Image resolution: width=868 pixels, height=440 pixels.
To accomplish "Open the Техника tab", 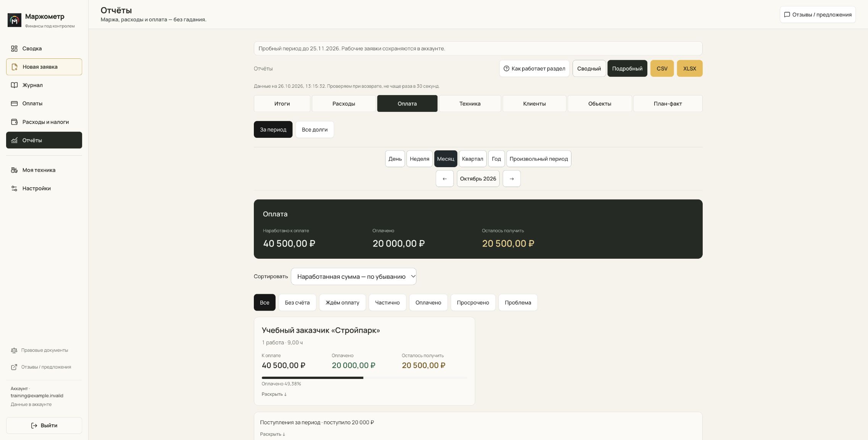I will coord(470,104).
